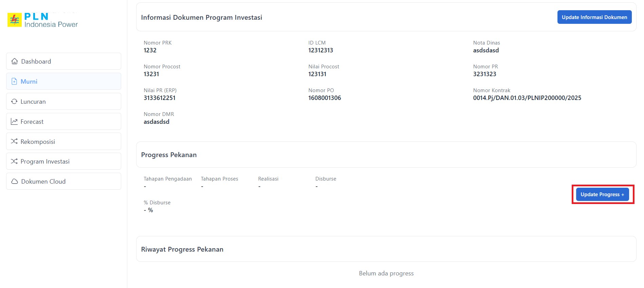The image size is (644, 288).
Task: Click the Riwayat Progress Pekanan header
Action: (x=182, y=249)
